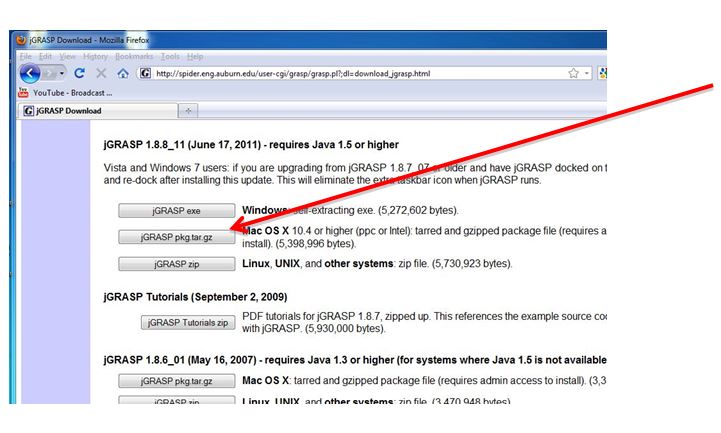
Task: Go to the Home page icon
Action: coord(122,73)
